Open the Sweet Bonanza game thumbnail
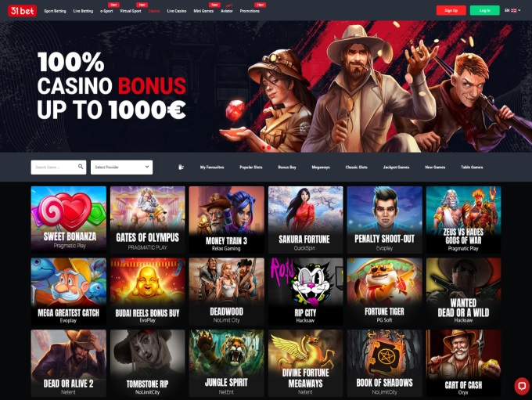The width and height of the screenshot is (532, 400). tap(69, 219)
